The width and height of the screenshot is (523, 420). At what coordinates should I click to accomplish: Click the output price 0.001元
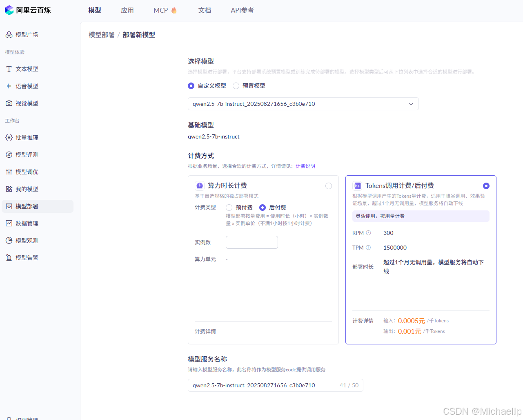[409, 331]
